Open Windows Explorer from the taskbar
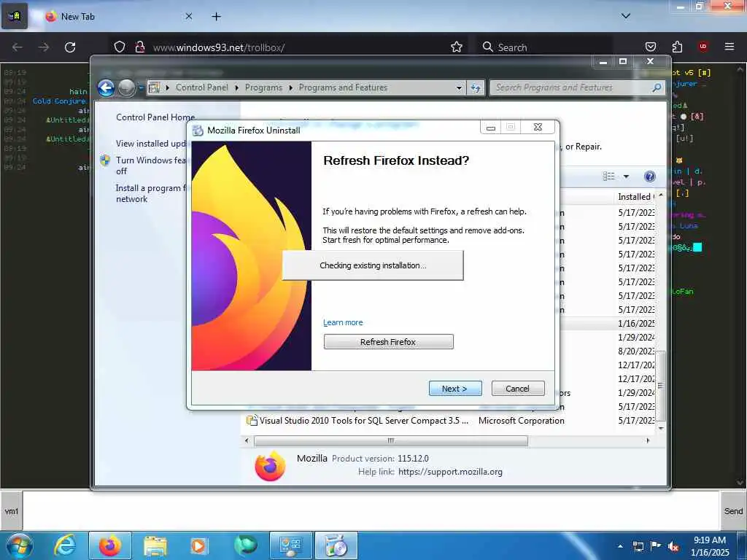747x560 pixels. (155, 545)
